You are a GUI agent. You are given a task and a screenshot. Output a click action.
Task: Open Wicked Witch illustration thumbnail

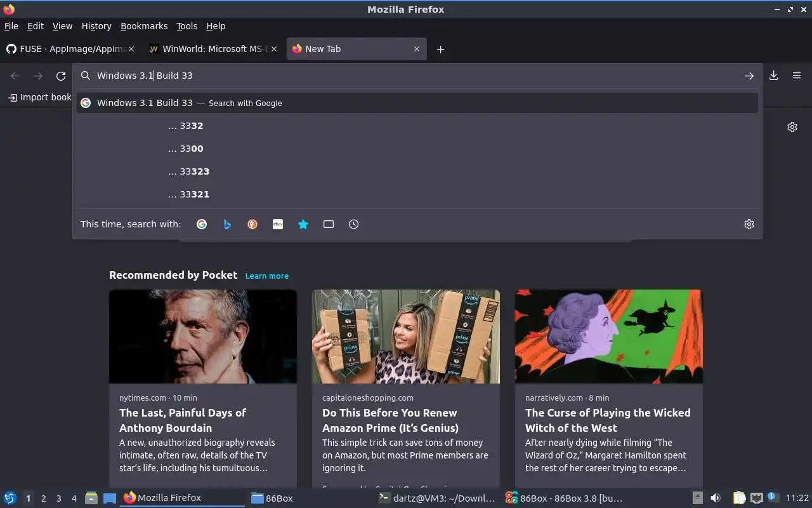pyautogui.click(x=609, y=337)
